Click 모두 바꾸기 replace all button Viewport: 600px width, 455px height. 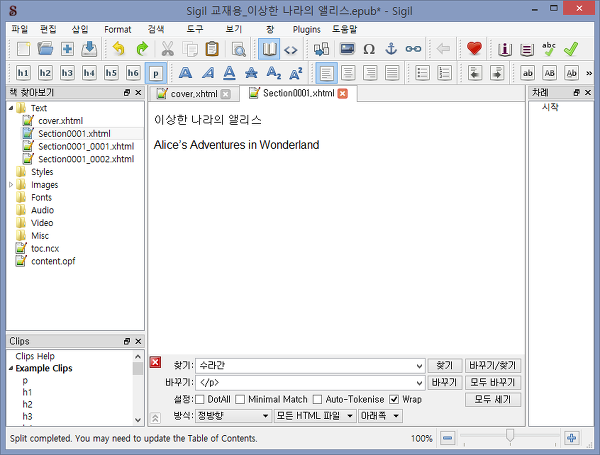tap(493, 382)
